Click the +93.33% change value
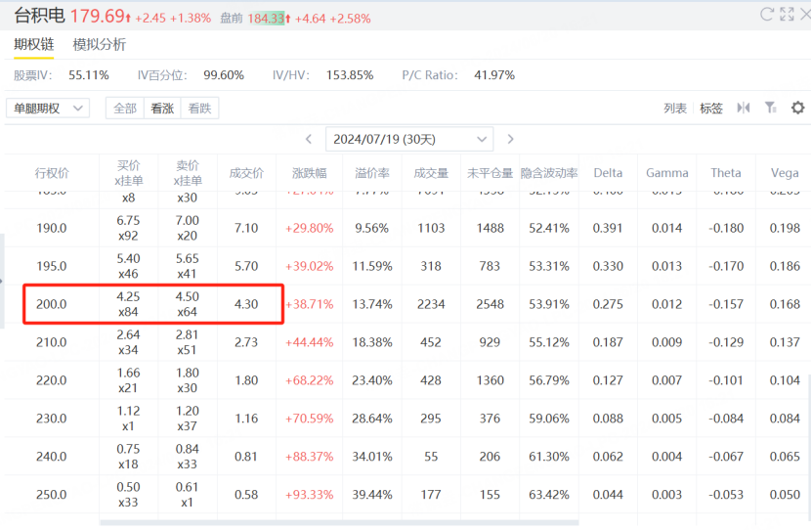Viewport: 812px width, 530px height. point(309,494)
